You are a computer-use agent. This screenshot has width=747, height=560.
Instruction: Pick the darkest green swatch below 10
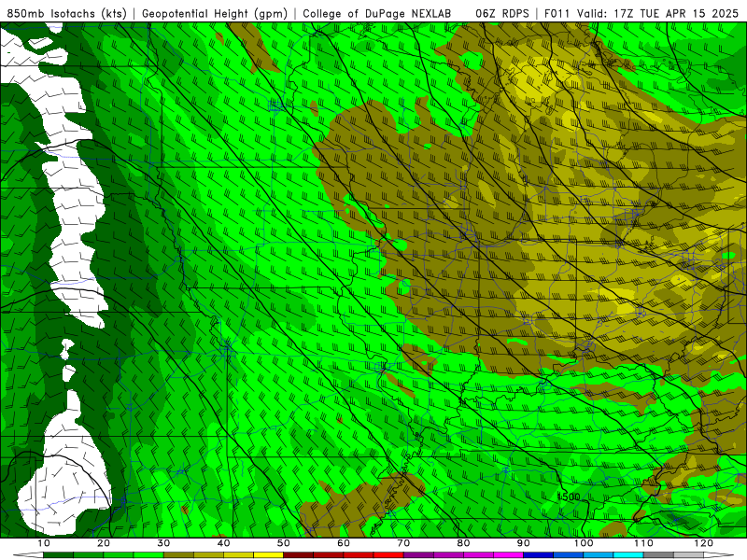coord(58,555)
